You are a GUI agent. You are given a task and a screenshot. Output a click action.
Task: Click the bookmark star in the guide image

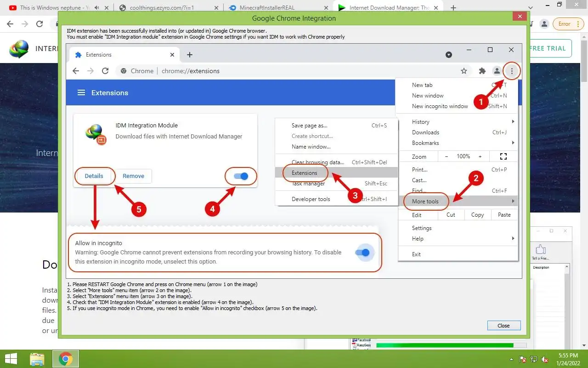[x=464, y=71]
